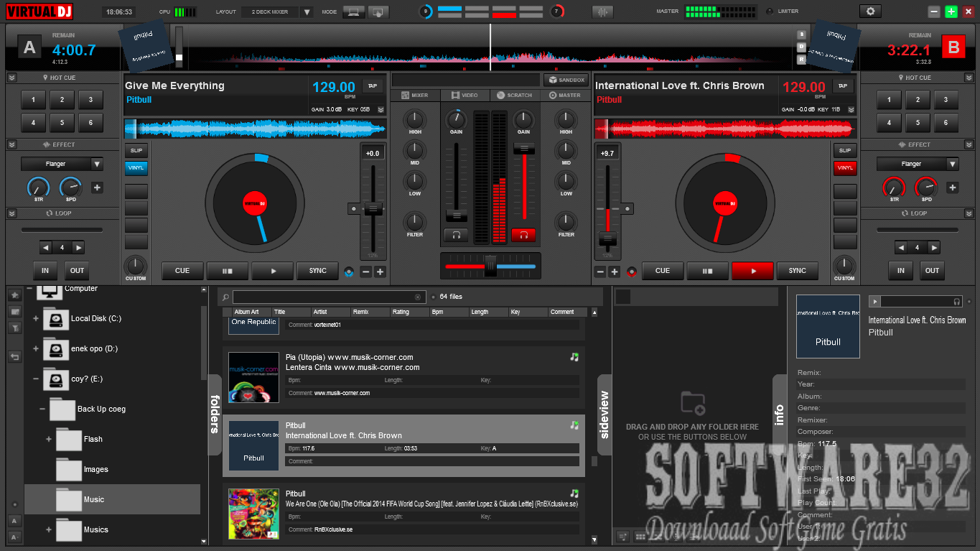Click deck A pitch plus button

(380, 272)
